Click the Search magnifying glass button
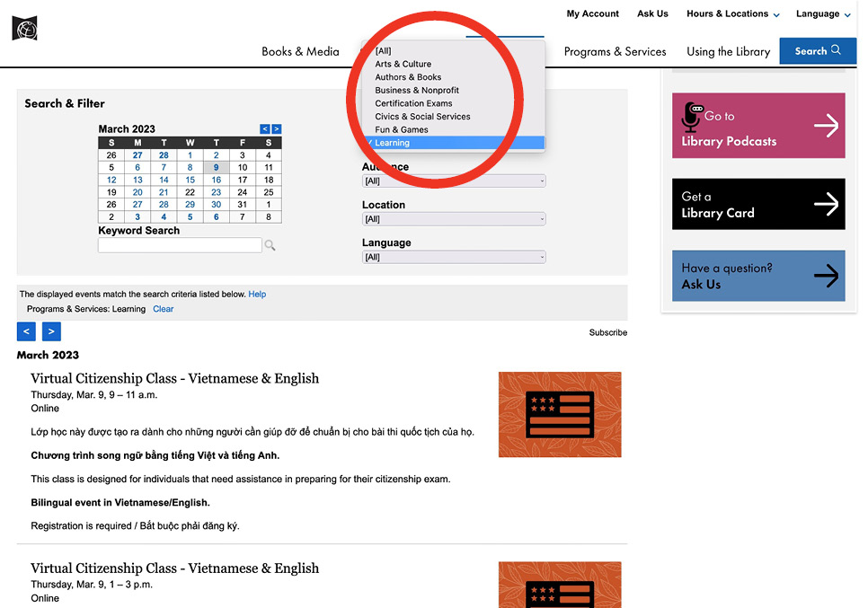 tap(817, 51)
